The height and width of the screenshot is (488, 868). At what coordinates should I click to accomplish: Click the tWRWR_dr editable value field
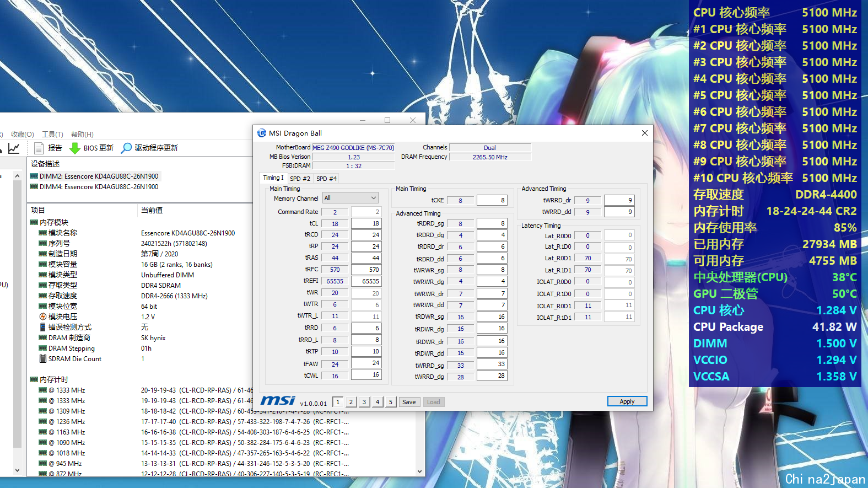[x=492, y=293]
